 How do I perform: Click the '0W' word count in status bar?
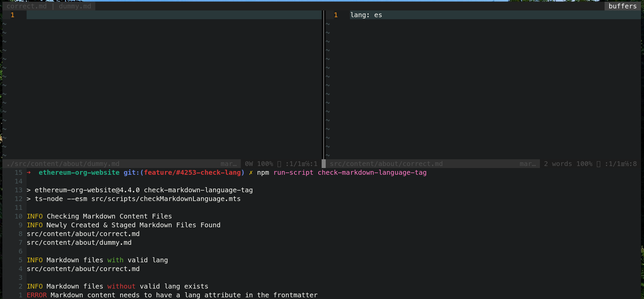click(249, 164)
